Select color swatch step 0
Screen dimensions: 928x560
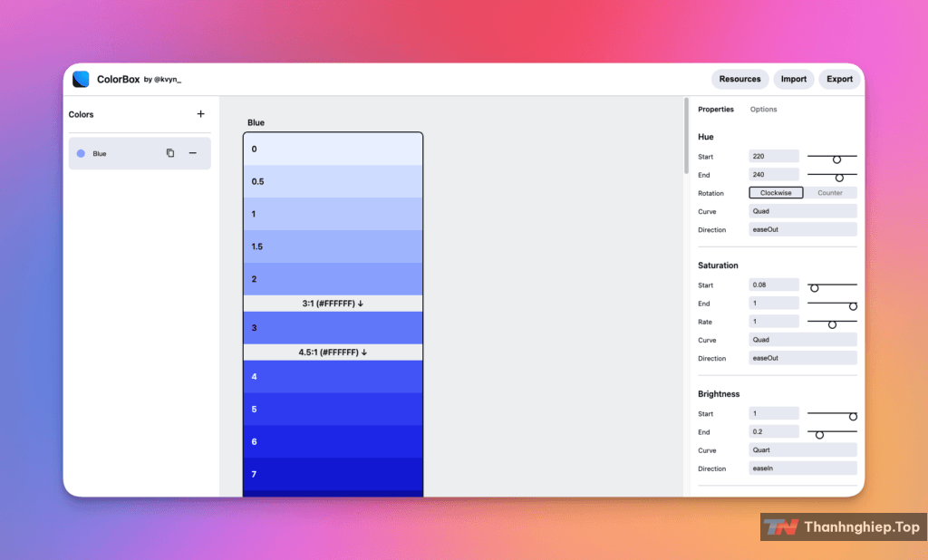pos(333,149)
